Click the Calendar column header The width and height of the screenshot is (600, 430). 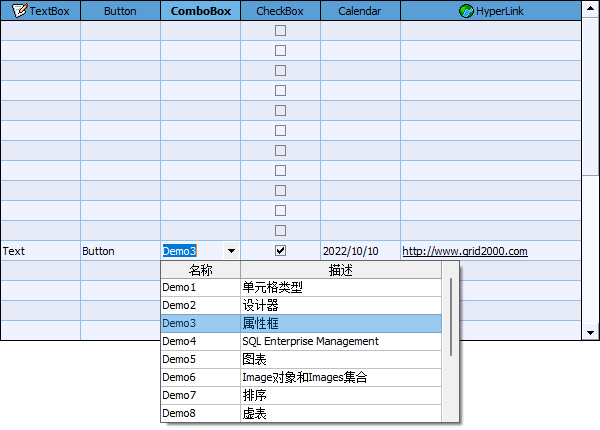point(360,11)
